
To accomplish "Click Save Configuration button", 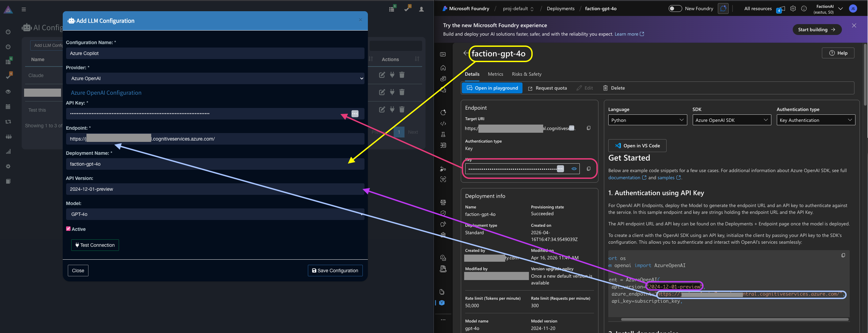I will [x=335, y=271].
